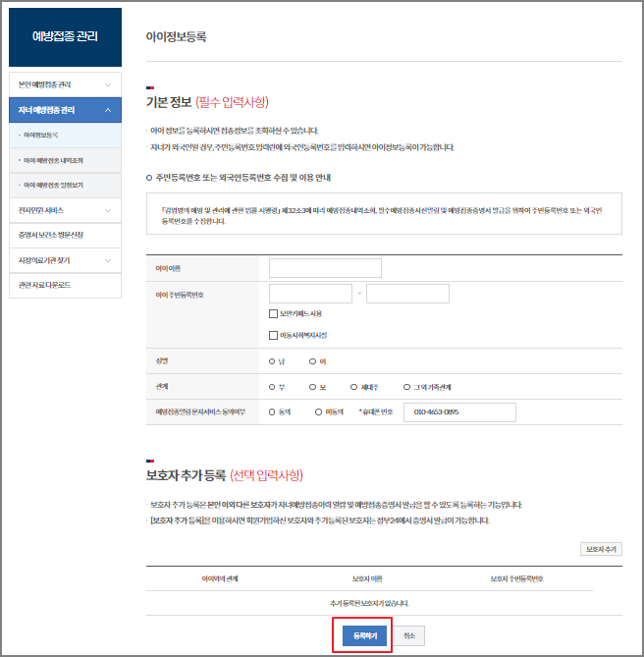Open 아이 예방접종 내역조회 submenu item
The width and height of the screenshot is (644, 657).
tap(65, 160)
